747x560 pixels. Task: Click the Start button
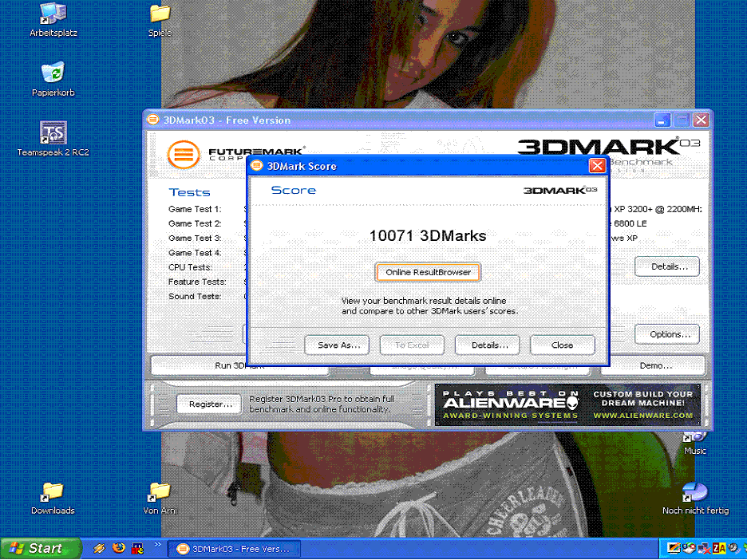coord(40,549)
